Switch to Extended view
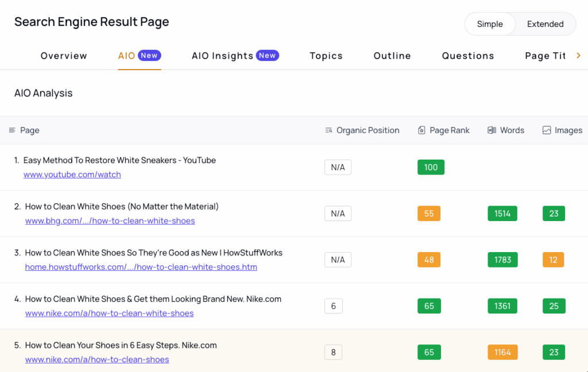The width and height of the screenshot is (588, 372). click(546, 24)
